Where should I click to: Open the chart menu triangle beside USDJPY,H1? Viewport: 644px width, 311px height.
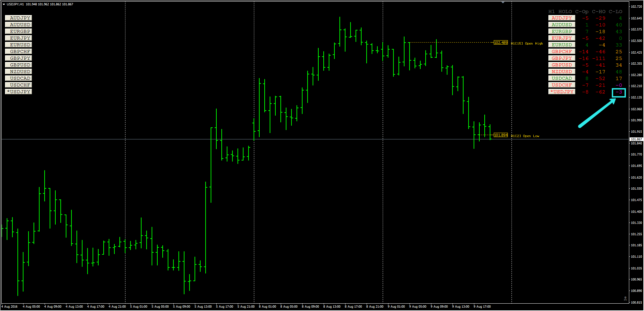tap(4, 4)
